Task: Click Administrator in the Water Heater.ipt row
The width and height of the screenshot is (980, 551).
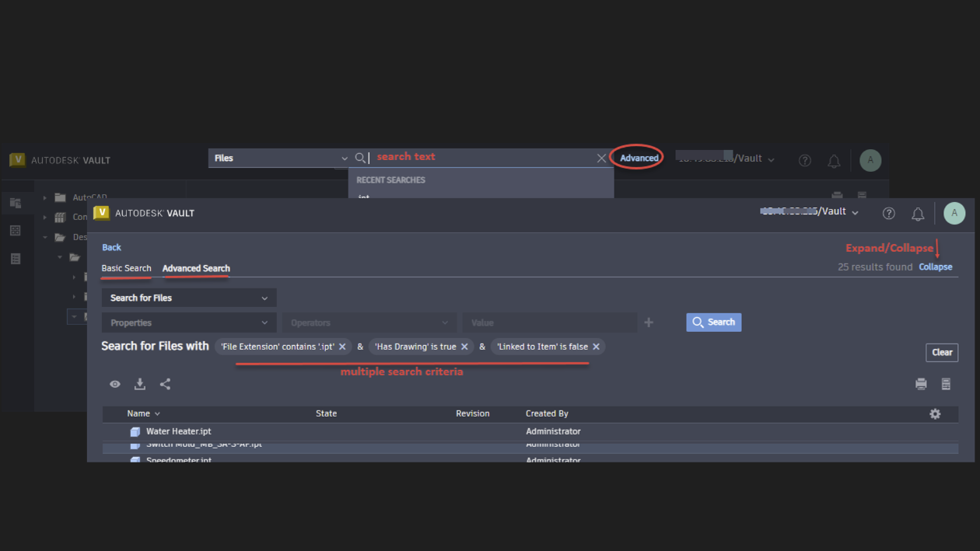Action: coord(553,431)
